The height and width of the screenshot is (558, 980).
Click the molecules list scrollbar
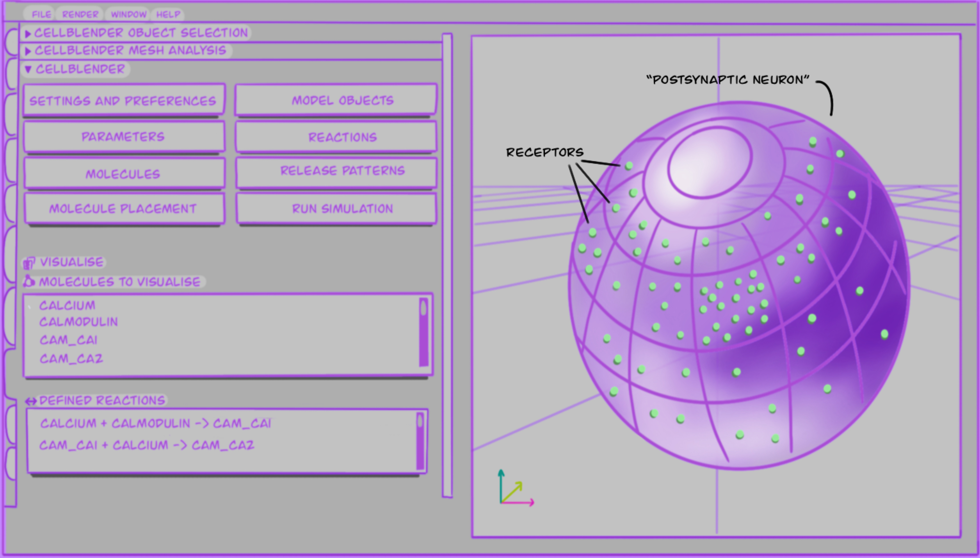tap(423, 332)
